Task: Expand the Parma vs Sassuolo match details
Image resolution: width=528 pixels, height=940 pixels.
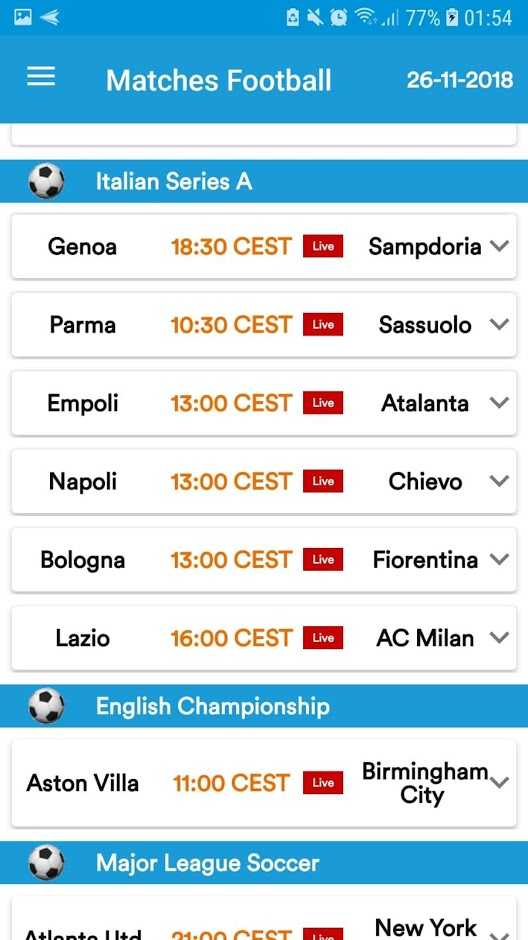Action: [x=499, y=324]
